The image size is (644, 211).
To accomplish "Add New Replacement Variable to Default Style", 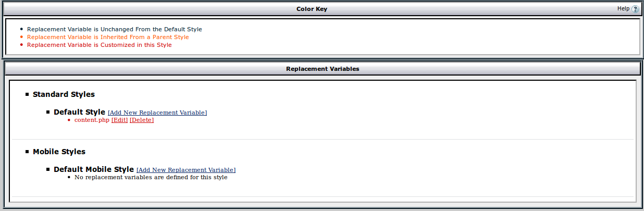I will [157, 113].
